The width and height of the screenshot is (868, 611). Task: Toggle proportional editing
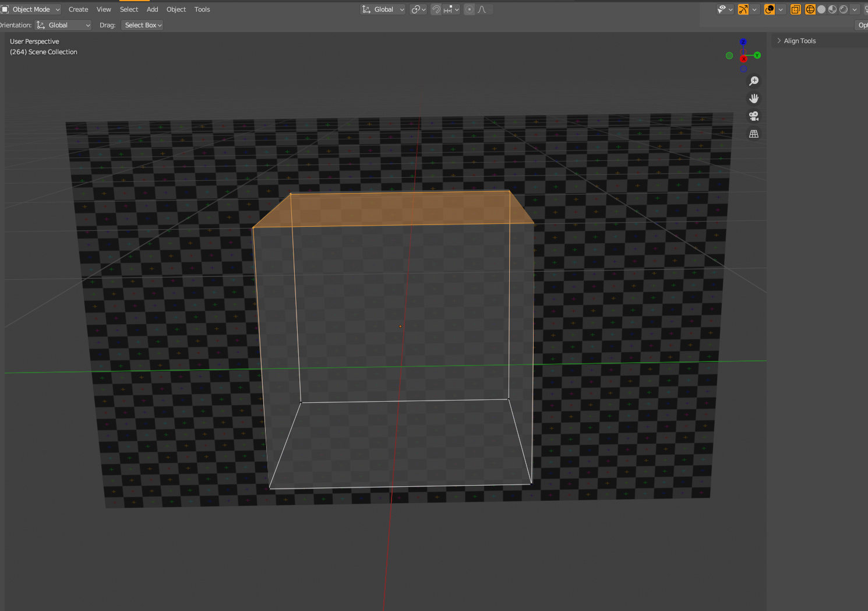click(470, 9)
